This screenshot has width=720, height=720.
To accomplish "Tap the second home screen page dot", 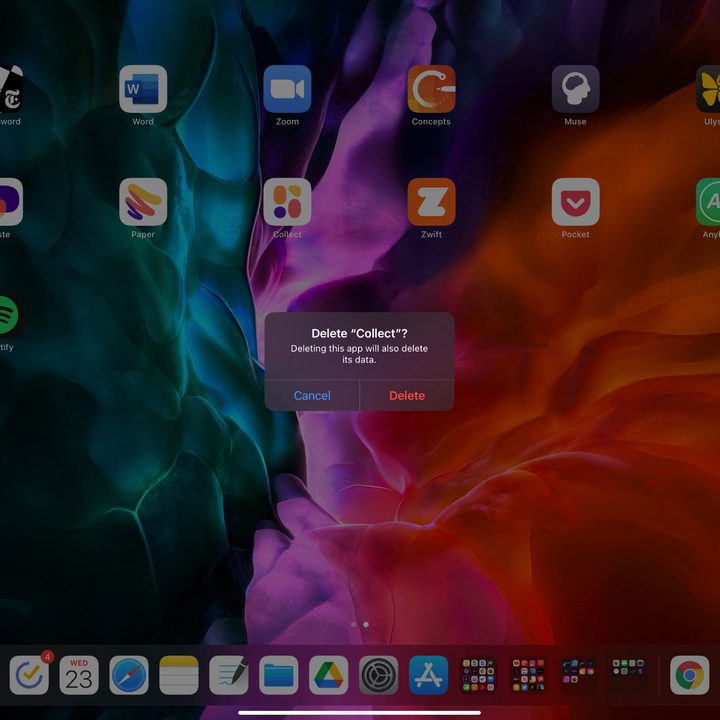I will click(366, 624).
